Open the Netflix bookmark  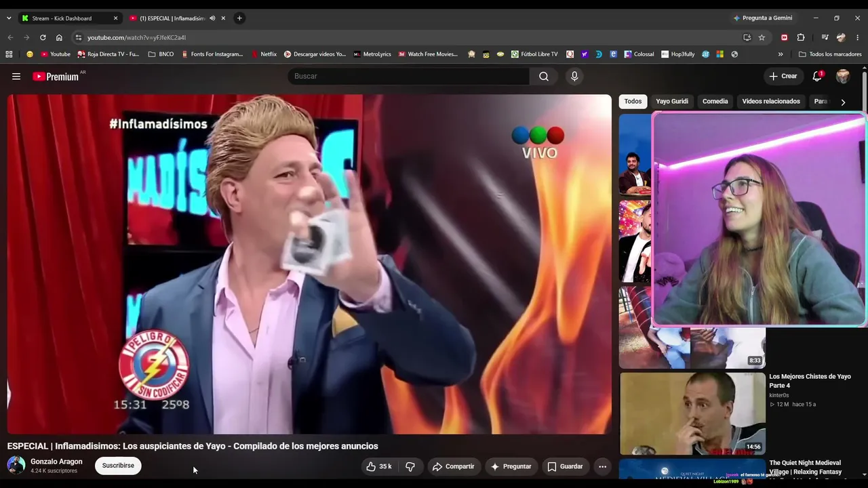coord(264,54)
